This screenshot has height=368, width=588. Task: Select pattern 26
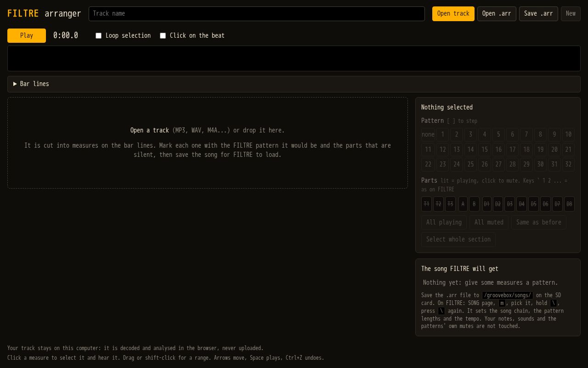click(x=484, y=165)
